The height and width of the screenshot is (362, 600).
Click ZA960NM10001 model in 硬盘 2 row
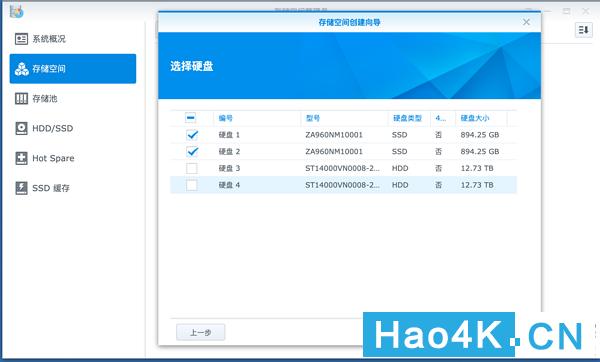click(334, 152)
